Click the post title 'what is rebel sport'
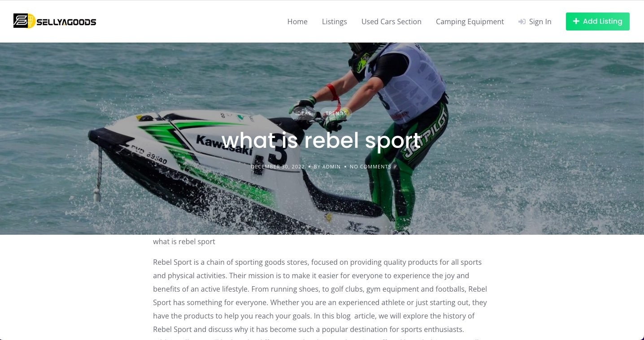 click(321, 140)
